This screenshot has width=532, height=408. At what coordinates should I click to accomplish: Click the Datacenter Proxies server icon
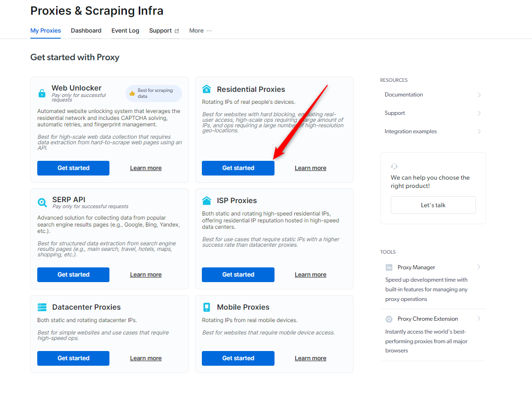[42, 307]
